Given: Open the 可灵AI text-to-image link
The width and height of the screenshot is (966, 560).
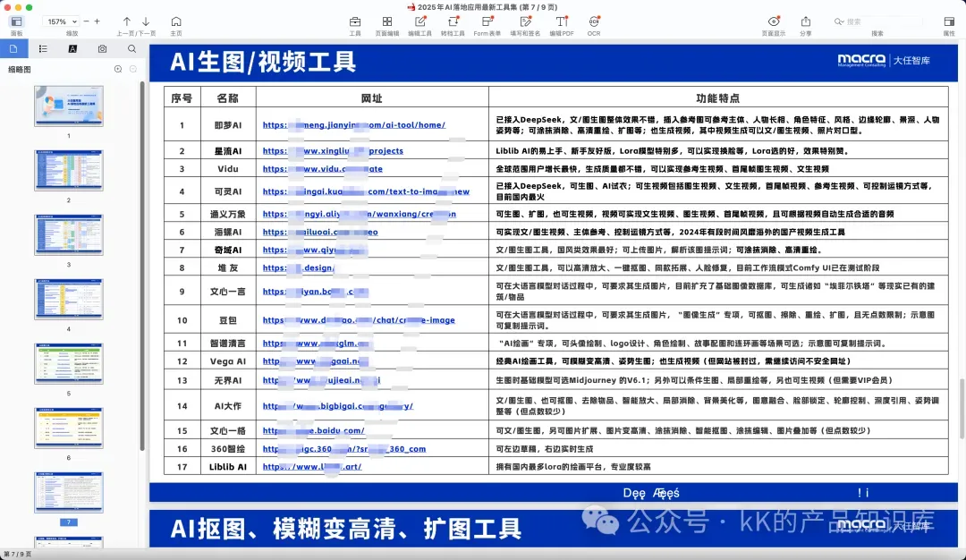Looking at the screenshot, I should 366,191.
